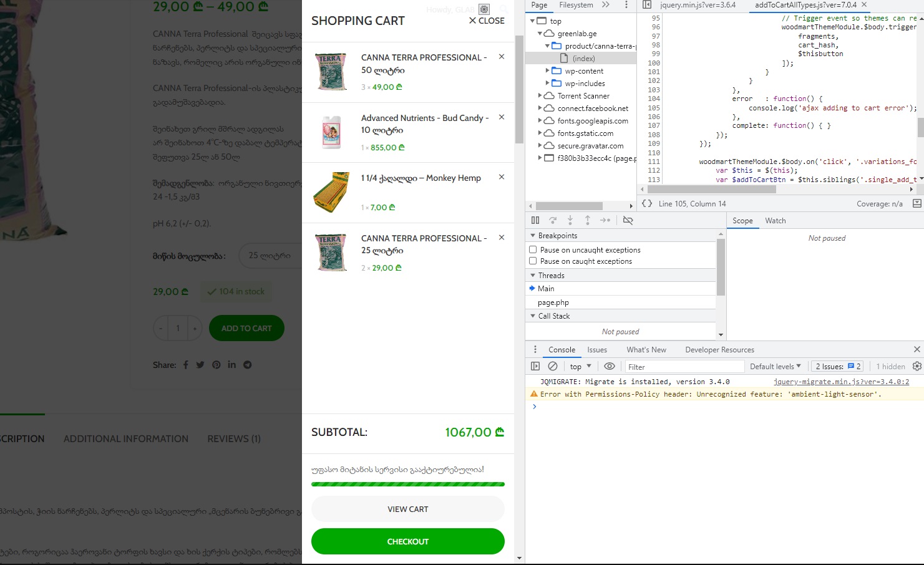
Task: Expand secure.gravatar.com node
Action: 540,146
